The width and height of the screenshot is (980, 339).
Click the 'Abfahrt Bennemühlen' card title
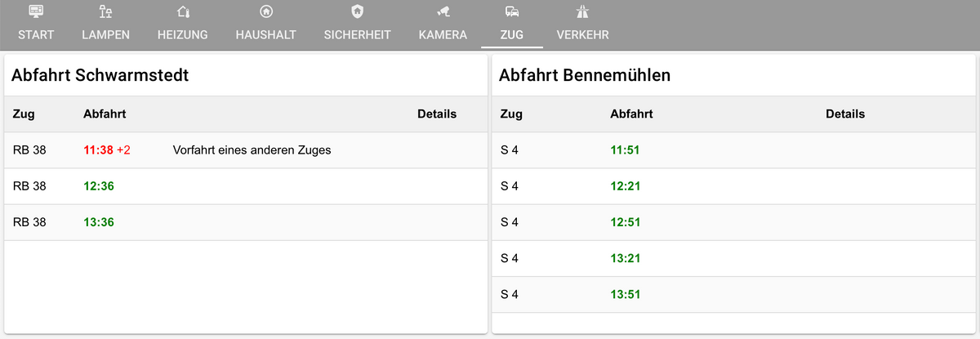pyautogui.click(x=584, y=76)
